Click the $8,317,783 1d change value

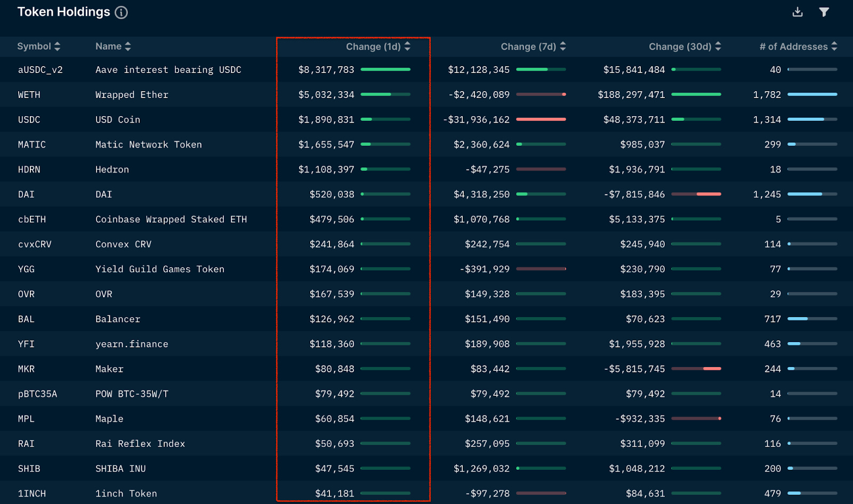(x=326, y=70)
